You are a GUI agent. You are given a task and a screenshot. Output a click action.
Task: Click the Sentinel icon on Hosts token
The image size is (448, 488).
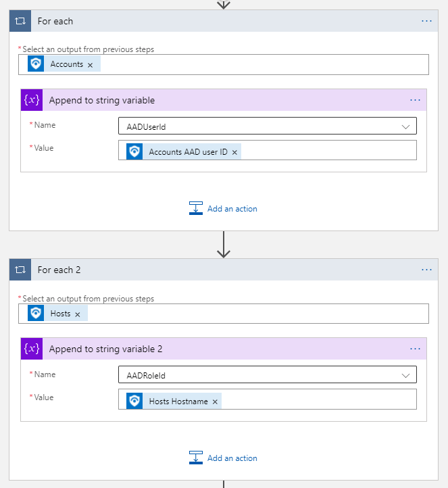pos(36,314)
